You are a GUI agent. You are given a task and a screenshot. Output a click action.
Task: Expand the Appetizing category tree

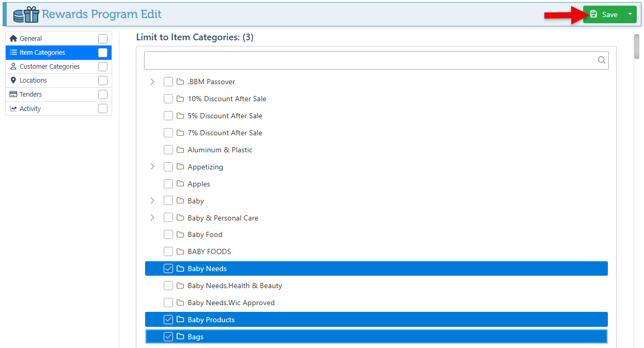point(152,166)
